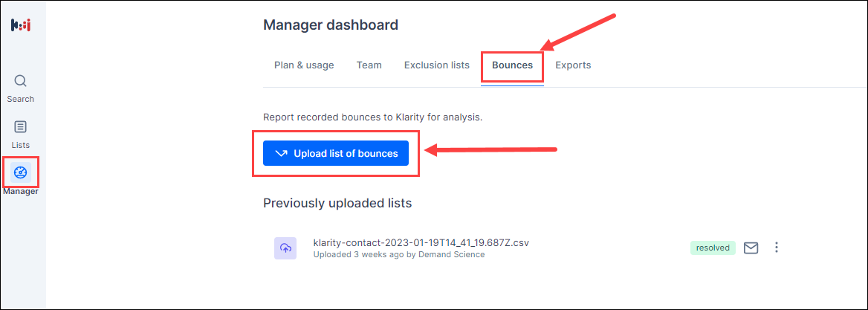This screenshot has height=310, width=868.
Task: Click the cloud upload icon next to csv file
Action: coord(285,248)
